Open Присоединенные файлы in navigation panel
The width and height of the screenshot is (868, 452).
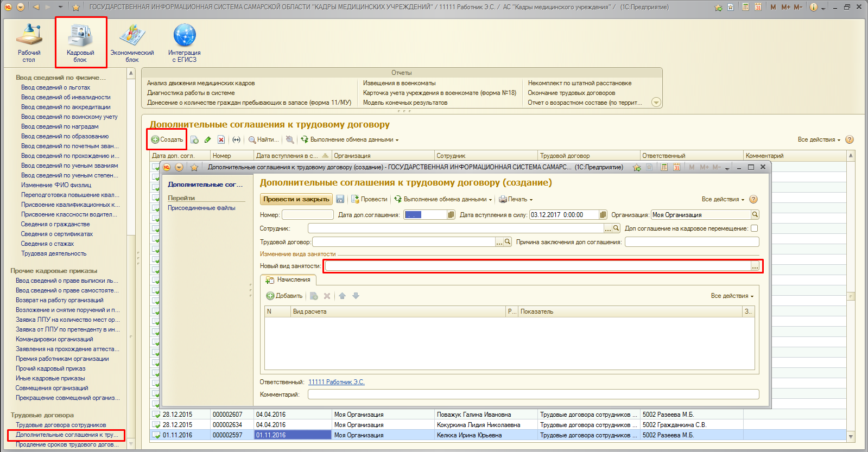201,208
